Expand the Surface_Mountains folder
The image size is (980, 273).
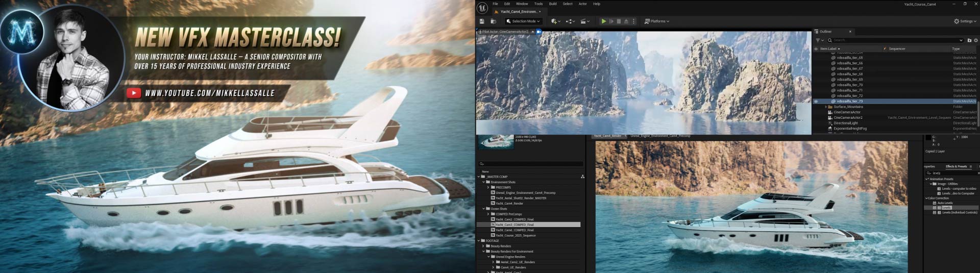pyautogui.click(x=826, y=107)
